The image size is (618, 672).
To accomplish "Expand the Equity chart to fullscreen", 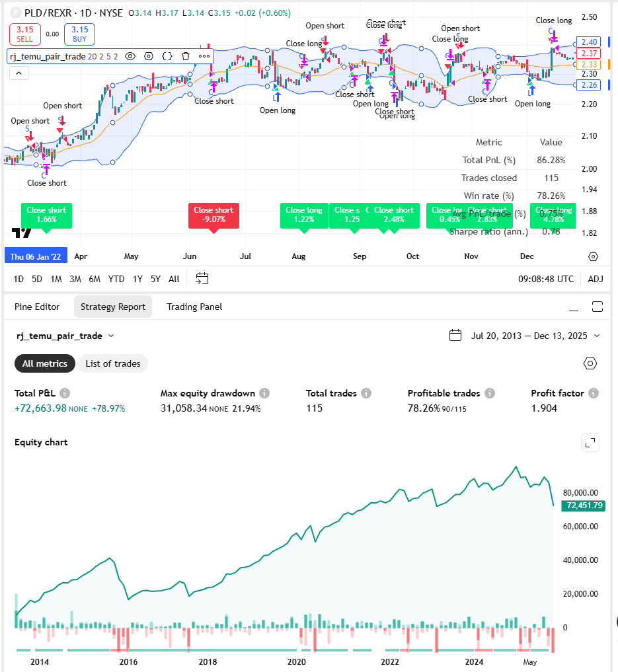I will coord(590,443).
